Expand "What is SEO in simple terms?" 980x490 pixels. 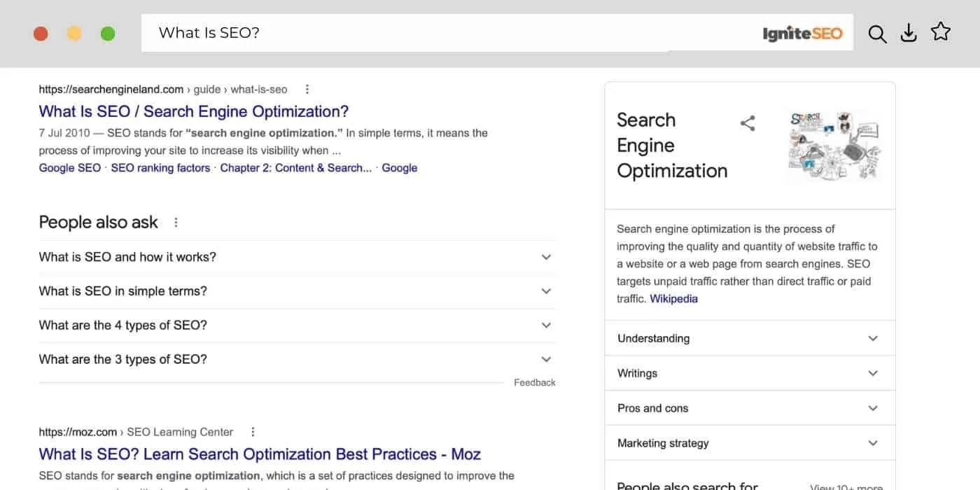pos(546,291)
